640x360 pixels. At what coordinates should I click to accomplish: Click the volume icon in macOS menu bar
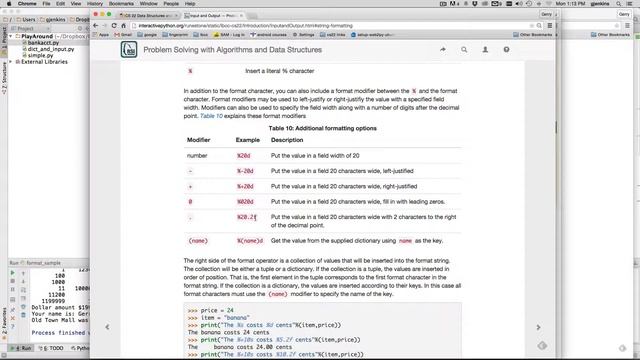[x=519, y=4]
